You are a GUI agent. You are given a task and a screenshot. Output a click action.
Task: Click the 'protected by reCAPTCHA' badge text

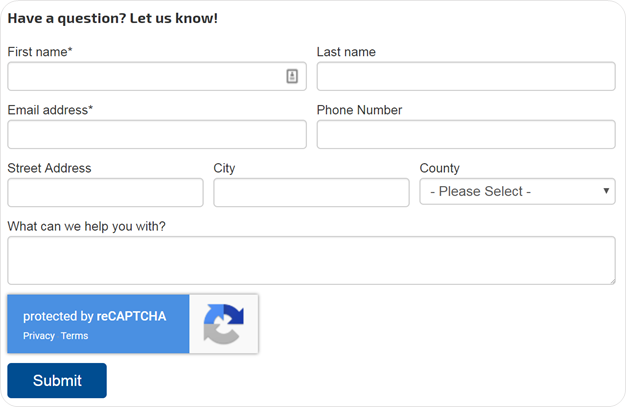[94, 316]
